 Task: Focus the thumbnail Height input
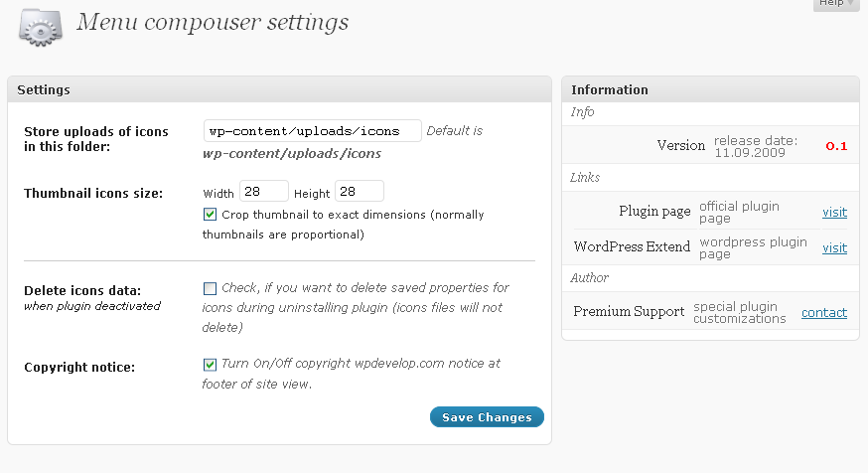pos(359,192)
